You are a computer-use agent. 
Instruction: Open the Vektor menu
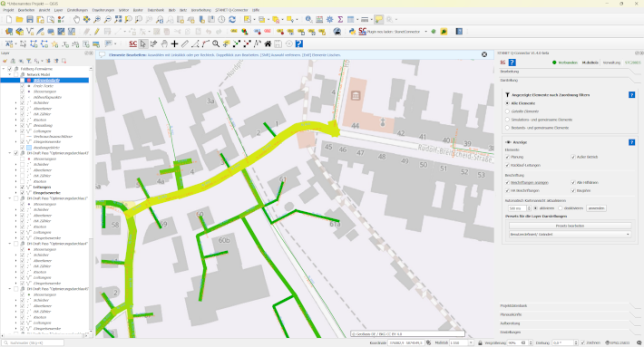click(123, 10)
